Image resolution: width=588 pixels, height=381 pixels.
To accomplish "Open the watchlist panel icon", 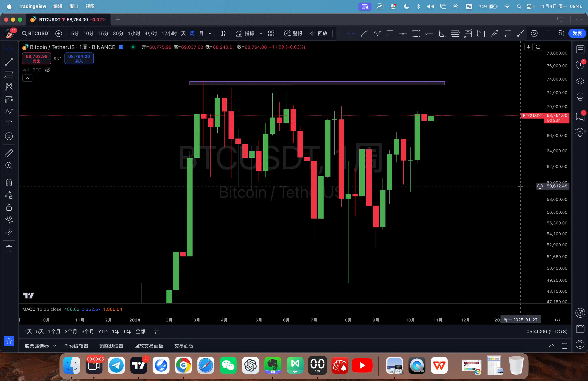I will pyautogui.click(x=580, y=49).
